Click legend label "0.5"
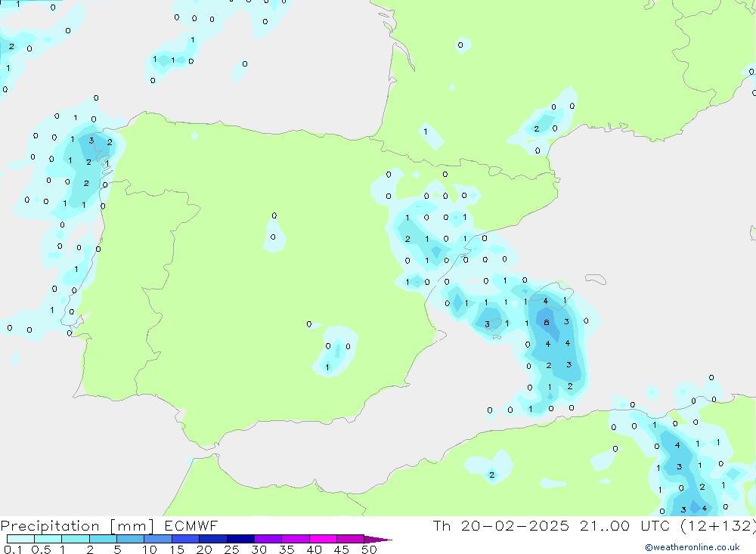 click(41, 549)
